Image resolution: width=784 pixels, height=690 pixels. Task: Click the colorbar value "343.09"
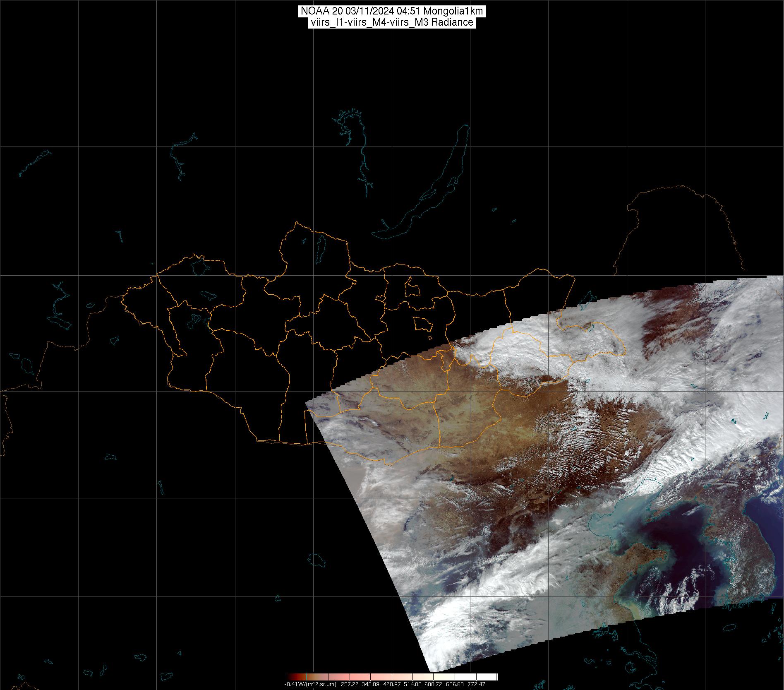370,684
